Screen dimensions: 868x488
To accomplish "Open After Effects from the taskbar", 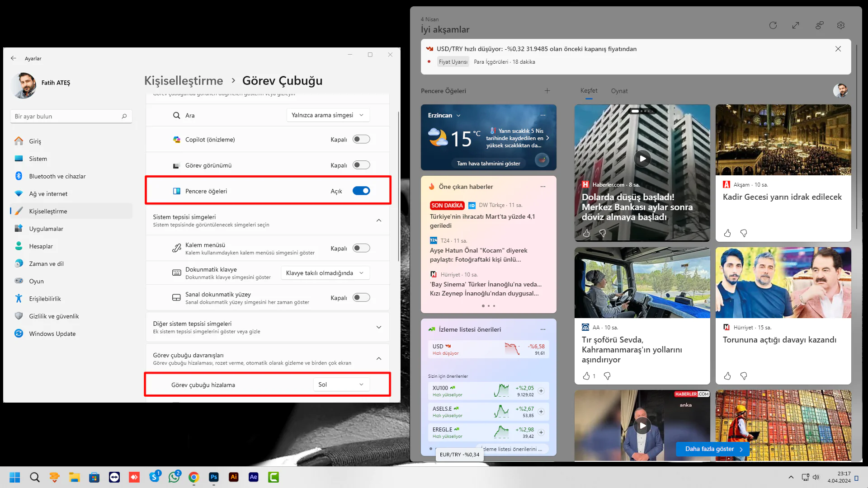I will [x=254, y=477].
